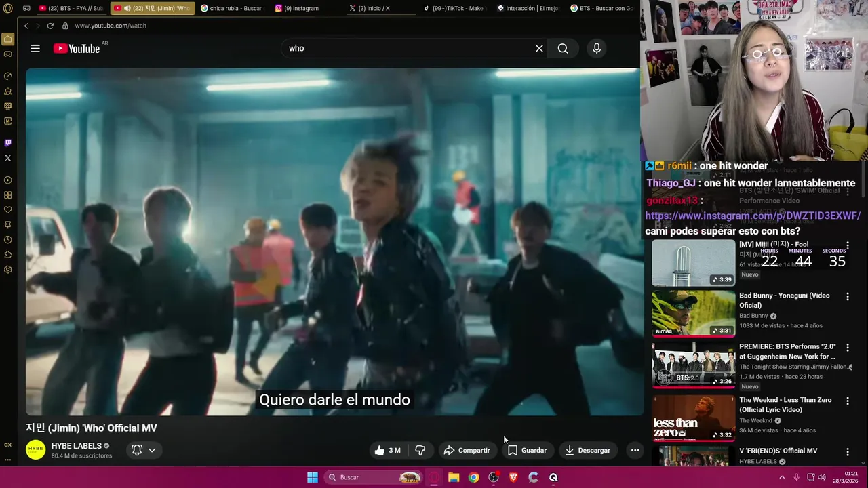Open options menu for The Weeknd video

click(848, 401)
